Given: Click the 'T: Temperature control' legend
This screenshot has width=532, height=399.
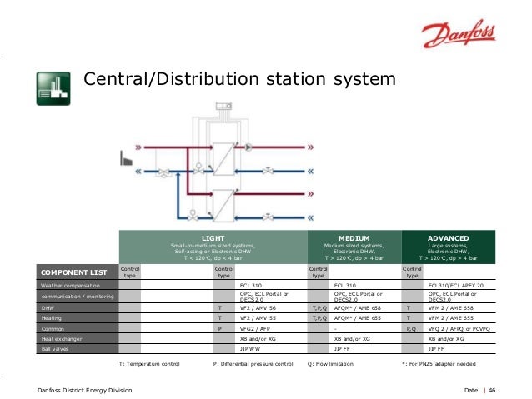Looking at the screenshot, I should pos(149,364).
